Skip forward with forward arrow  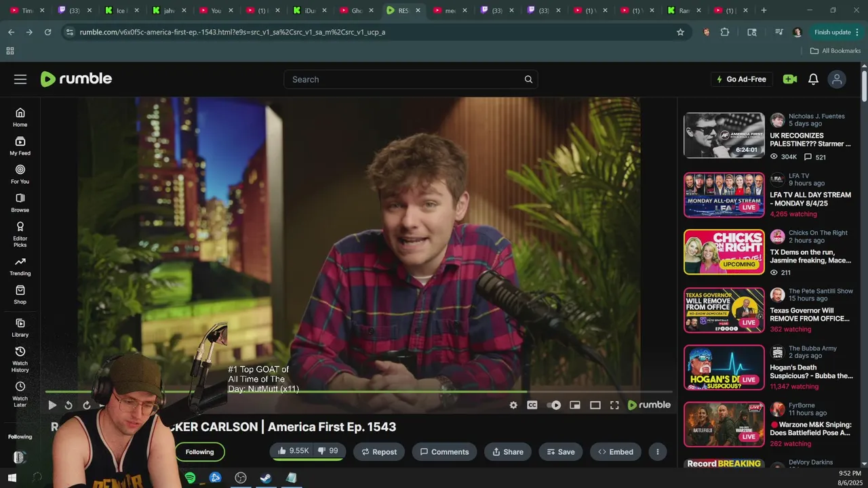pyautogui.click(x=87, y=405)
